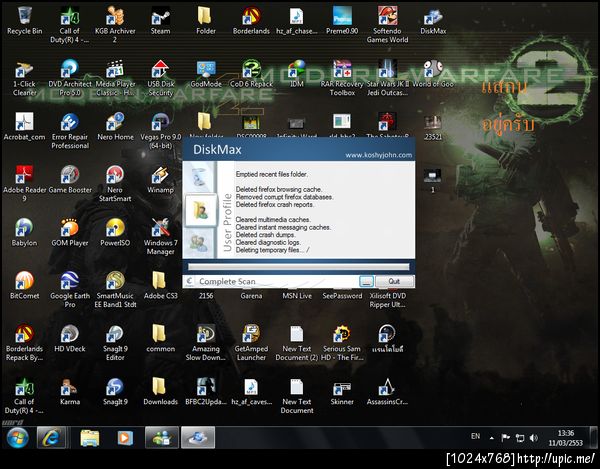This screenshot has height=469, width=600.
Task: Select the HD VDeck desktop icon
Action: coord(70,339)
